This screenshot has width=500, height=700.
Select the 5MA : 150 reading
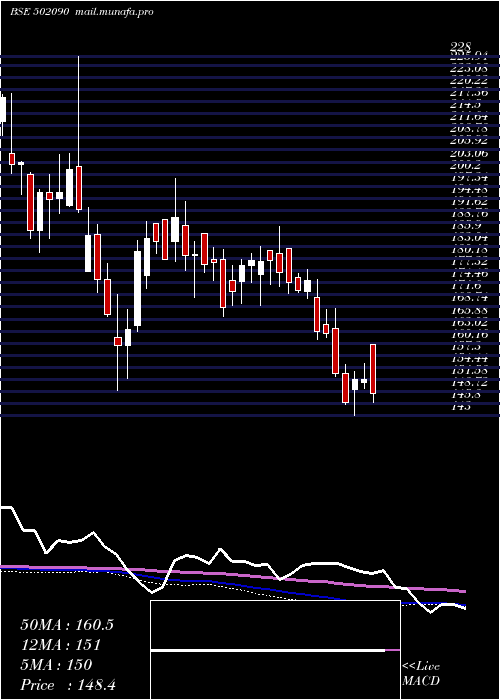[56, 665]
